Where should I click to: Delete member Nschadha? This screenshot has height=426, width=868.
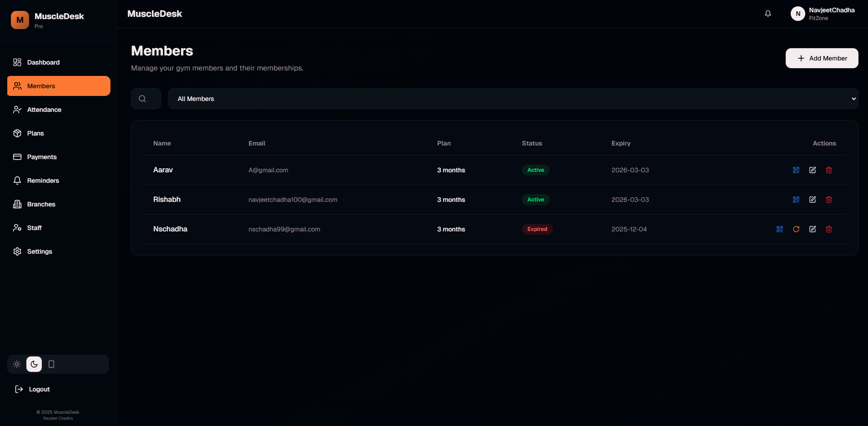click(x=828, y=229)
